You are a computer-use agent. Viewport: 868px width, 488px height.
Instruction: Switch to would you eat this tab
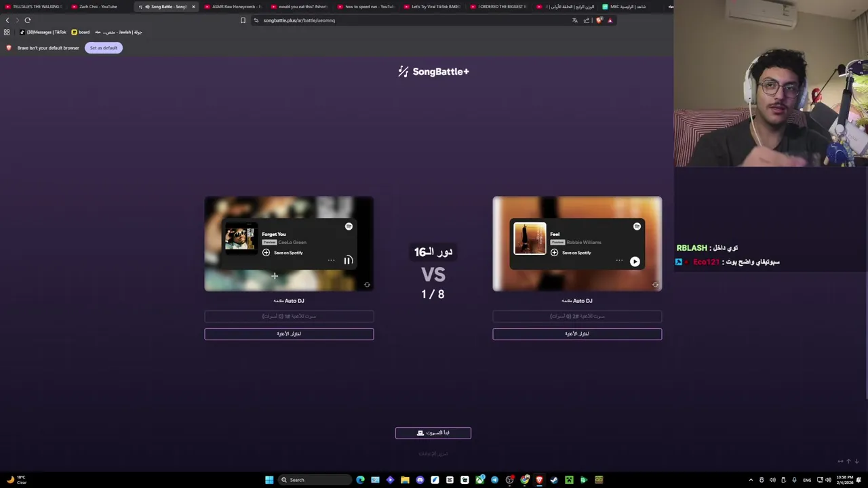[x=298, y=7]
